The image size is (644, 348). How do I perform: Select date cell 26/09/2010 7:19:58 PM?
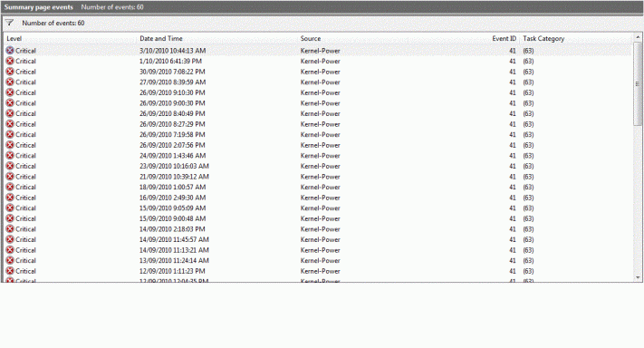click(172, 134)
